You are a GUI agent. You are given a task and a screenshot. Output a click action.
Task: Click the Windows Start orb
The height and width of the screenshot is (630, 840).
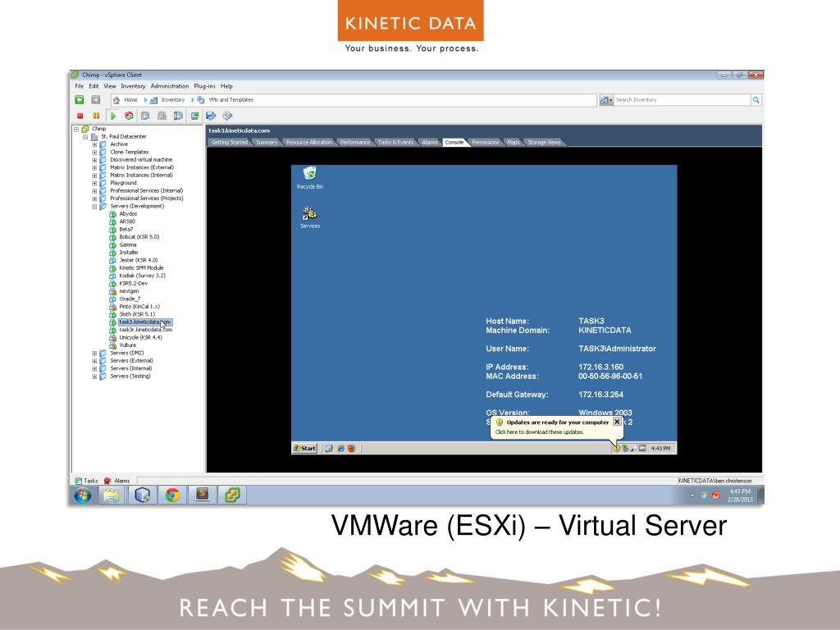pyautogui.click(x=83, y=495)
